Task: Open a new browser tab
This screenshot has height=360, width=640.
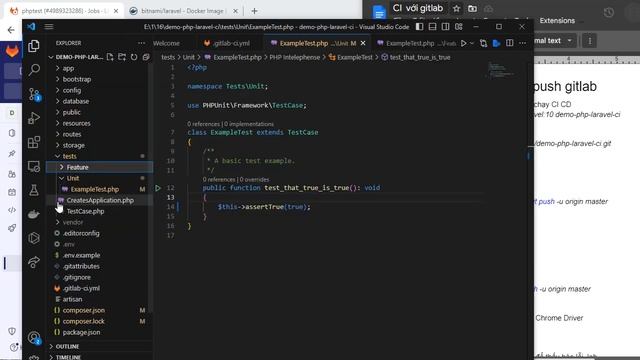Action: point(254,11)
